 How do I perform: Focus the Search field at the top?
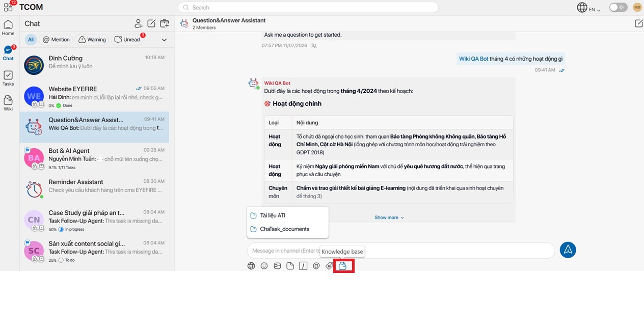(308, 7)
